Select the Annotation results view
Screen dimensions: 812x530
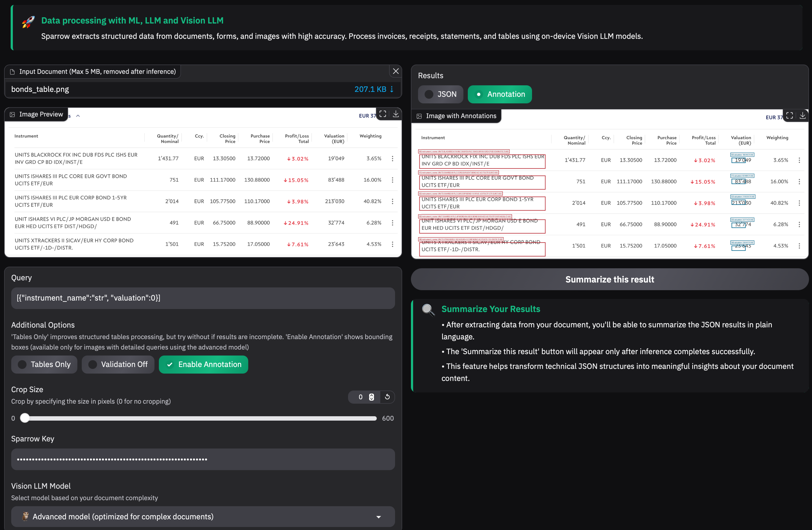[500, 94]
